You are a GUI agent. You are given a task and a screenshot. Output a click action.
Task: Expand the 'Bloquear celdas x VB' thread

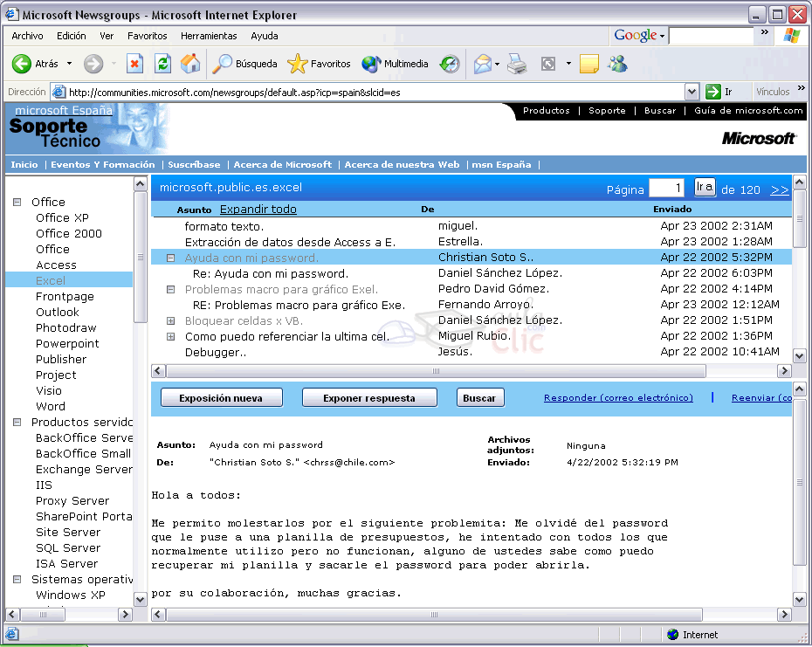[171, 321]
